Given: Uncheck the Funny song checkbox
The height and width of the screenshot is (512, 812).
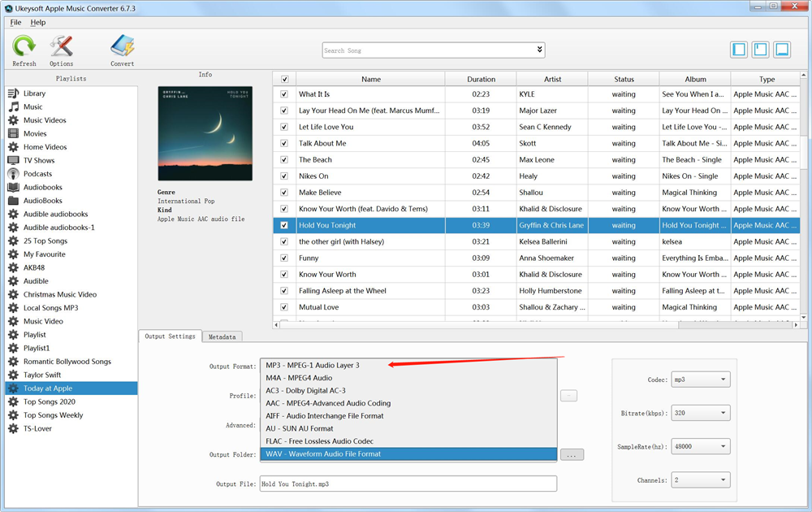Looking at the screenshot, I should tap(283, 258).
